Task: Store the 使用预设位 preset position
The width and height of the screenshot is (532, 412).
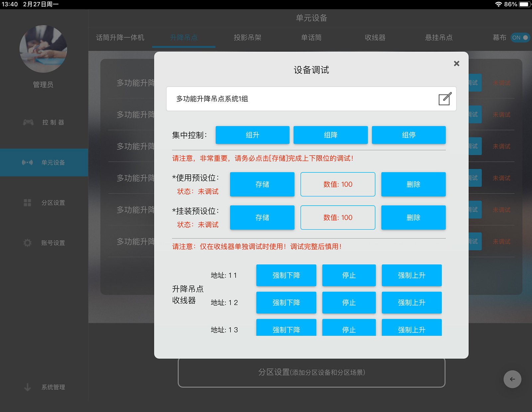Action: (262, 184)
